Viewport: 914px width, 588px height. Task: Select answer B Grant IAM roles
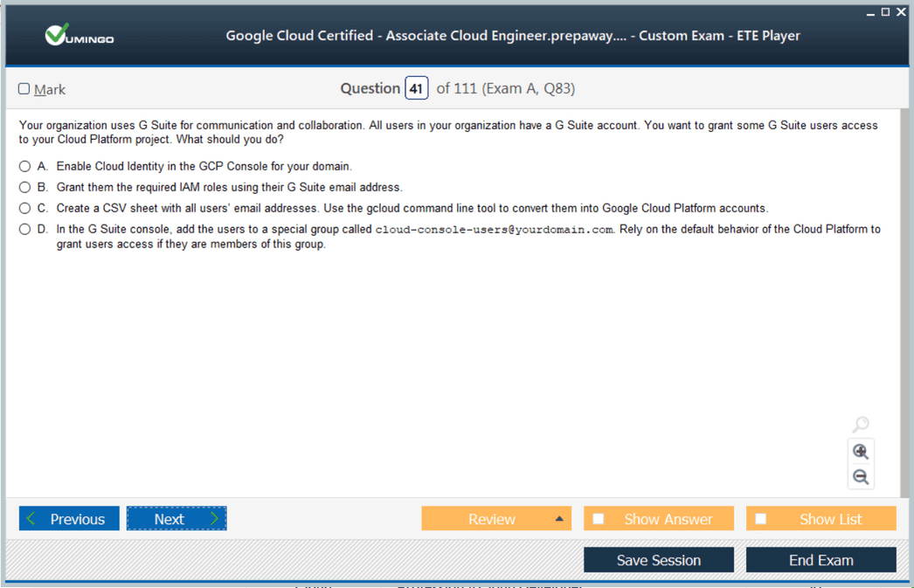[x=24, y=187]
